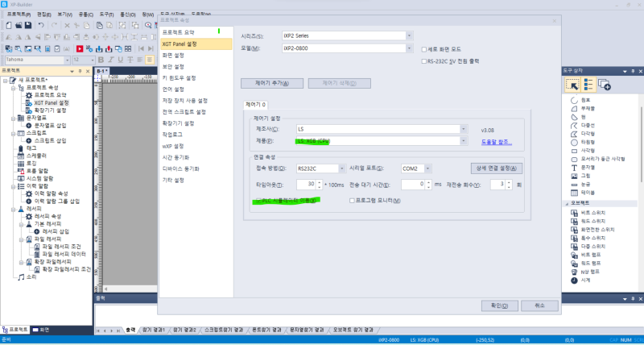Click the add-library icon in toolbox
Viewport: 644px width, 345px height.
point(605,85)
